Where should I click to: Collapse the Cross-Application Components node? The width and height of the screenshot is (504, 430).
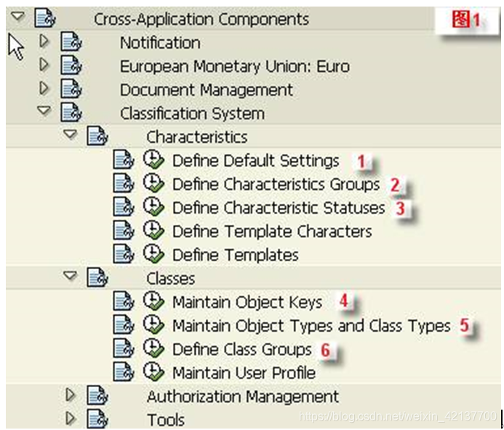click(x=17, y=16)
